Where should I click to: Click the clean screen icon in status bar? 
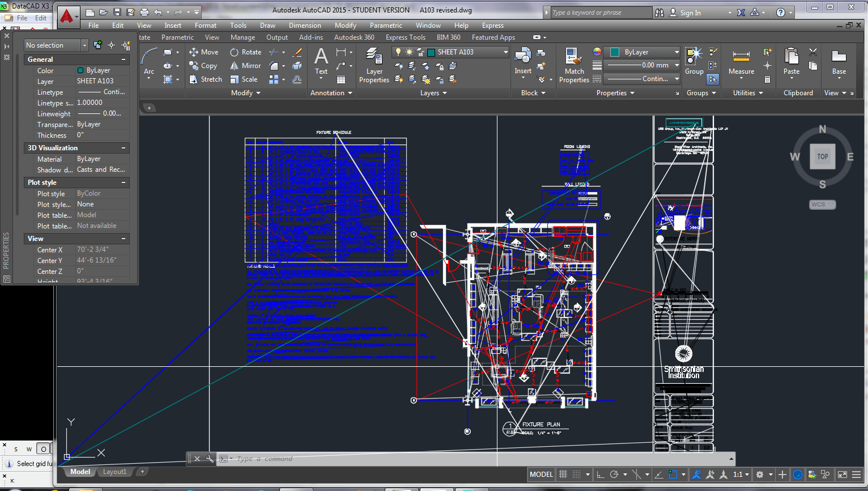coord(843,474)
